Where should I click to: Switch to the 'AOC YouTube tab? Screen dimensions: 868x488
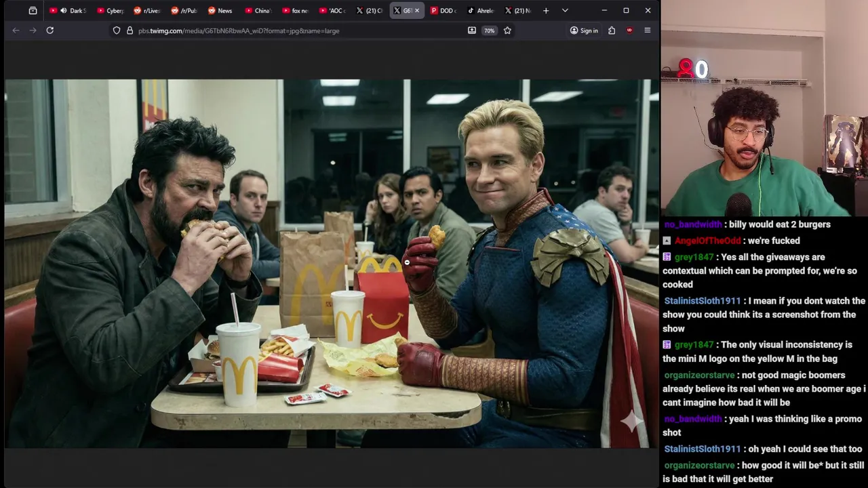pos(332,10)
